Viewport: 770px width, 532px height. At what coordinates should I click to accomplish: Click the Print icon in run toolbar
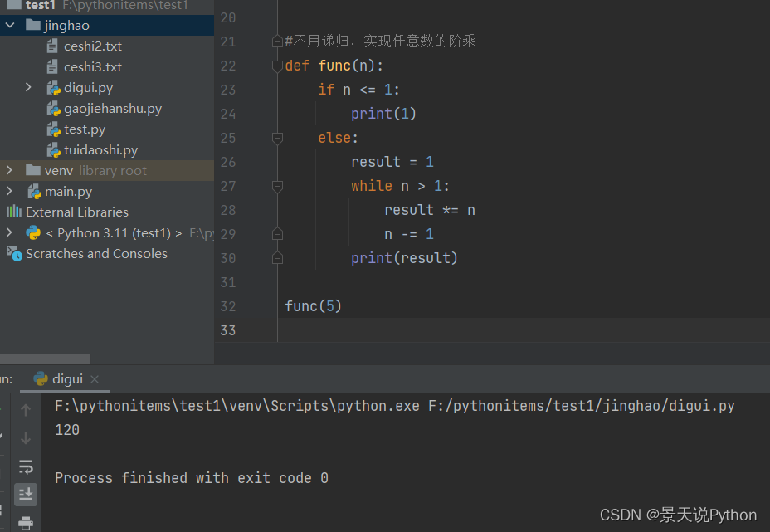26,523
